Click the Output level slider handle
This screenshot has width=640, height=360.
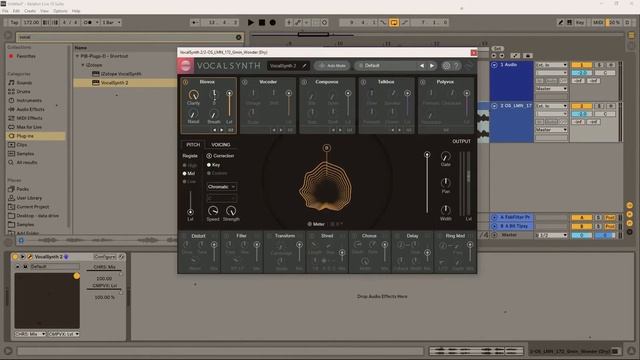click(427, 155)
